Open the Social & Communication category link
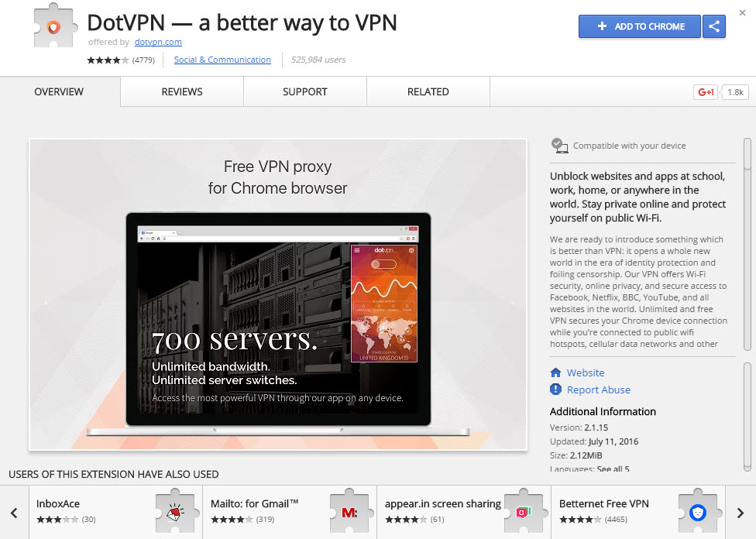This screenshot has height=539, width=756. (222, 60)
